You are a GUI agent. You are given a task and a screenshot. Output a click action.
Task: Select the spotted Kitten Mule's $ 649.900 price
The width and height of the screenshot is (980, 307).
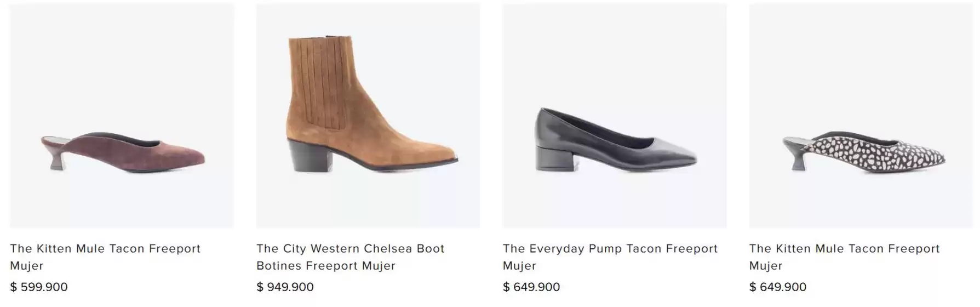[x=778, y=287]
